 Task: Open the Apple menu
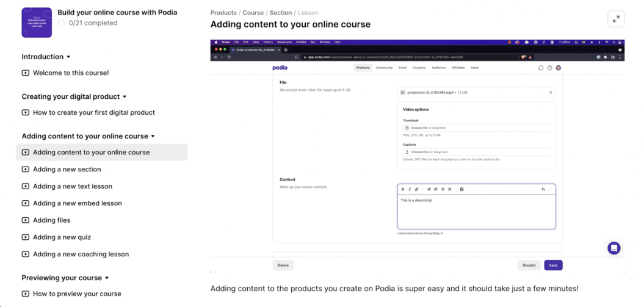click(216, 42)
